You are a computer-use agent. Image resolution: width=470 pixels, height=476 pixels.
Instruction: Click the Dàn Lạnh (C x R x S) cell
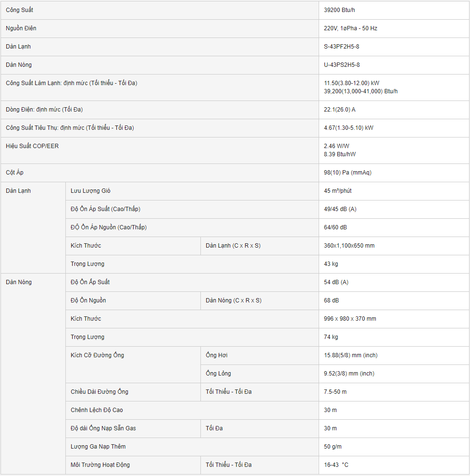(233, 246)
